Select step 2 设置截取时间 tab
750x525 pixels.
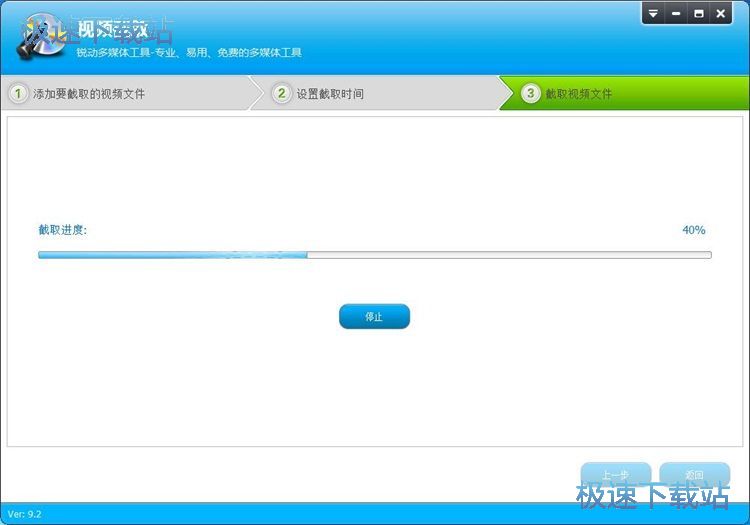pyautogui.click(x=377, y=93)
